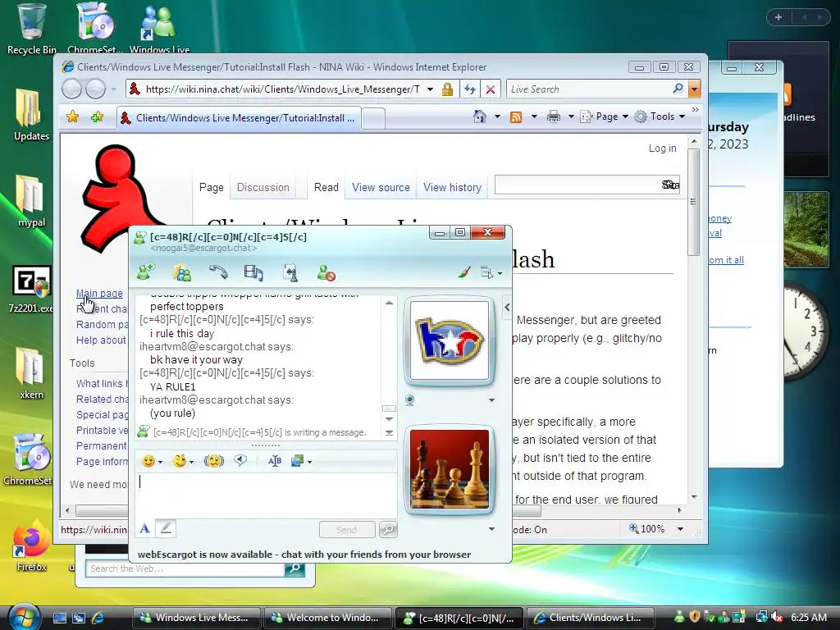Send a nudge with the nudge icon

214,461
